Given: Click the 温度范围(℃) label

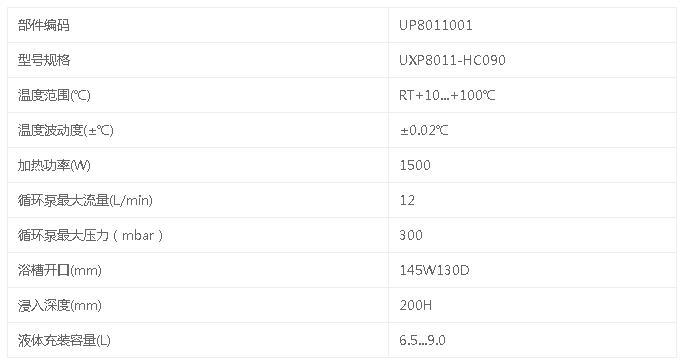Looking at the screenshot, I should click(x=54, y=95).
